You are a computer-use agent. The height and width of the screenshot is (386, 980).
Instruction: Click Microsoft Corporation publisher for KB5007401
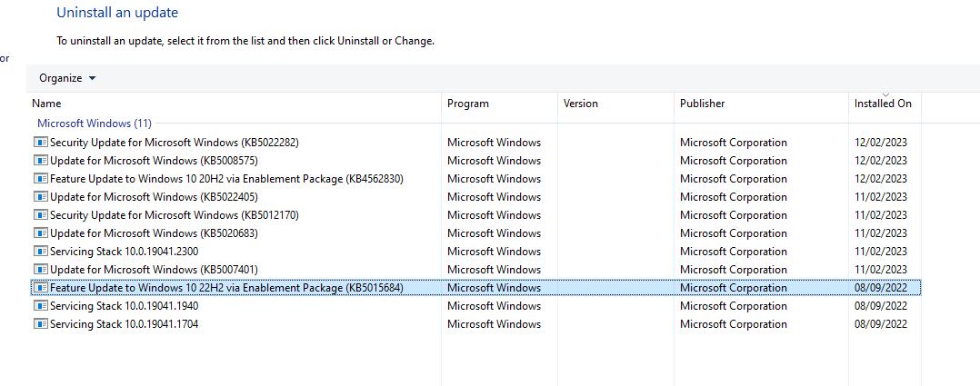click(x=734, y=269)
